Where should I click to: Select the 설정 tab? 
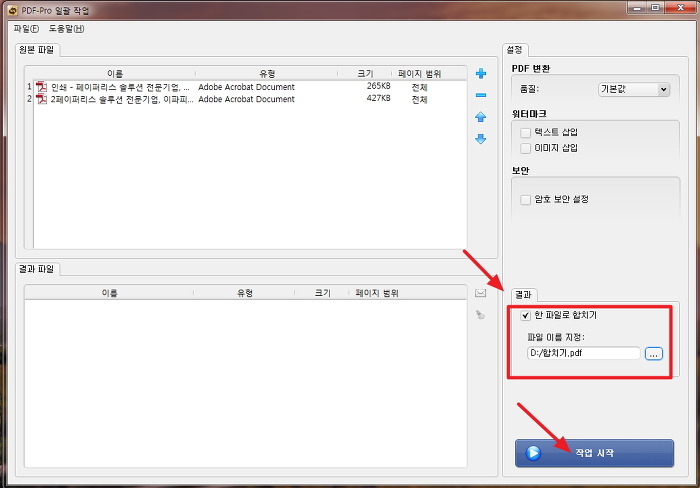point(515,50)
